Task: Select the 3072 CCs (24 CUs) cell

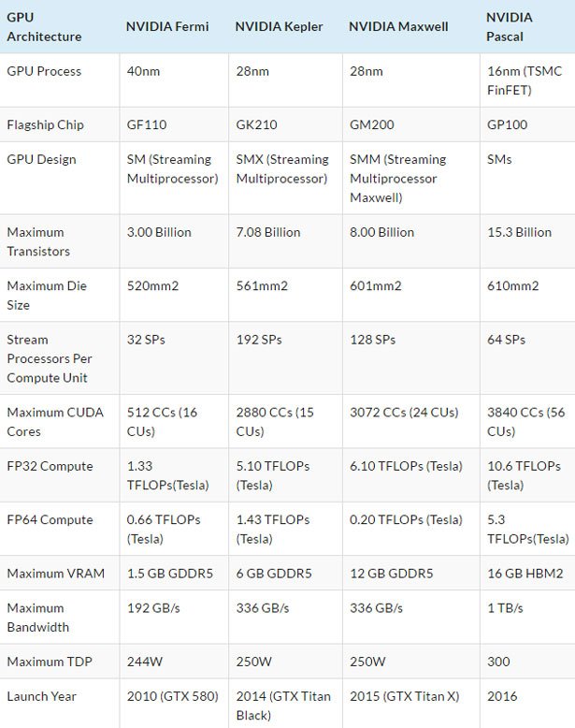Action: [402, 413]
